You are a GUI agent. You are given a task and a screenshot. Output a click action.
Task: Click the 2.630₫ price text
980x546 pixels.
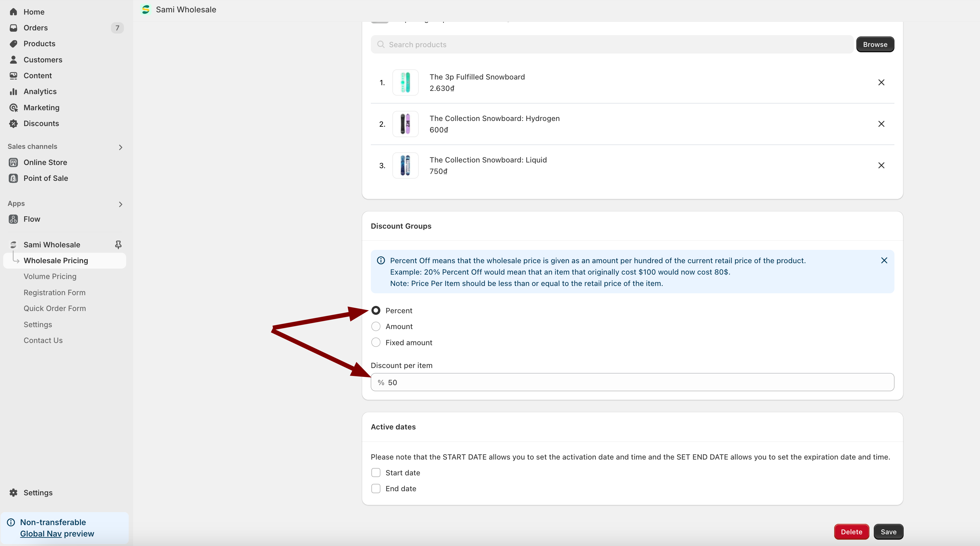pyautogui.click(x=442, y=88)
